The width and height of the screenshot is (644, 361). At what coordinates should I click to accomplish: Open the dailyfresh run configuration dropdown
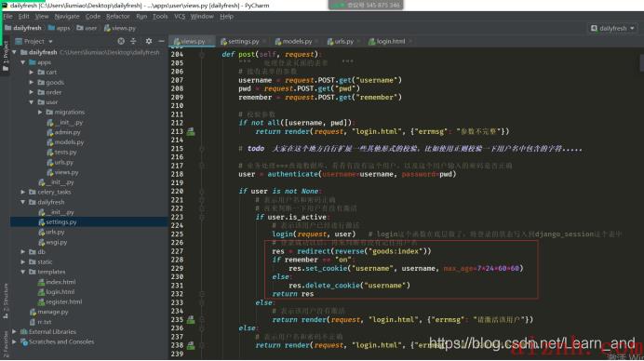[612, 28]
